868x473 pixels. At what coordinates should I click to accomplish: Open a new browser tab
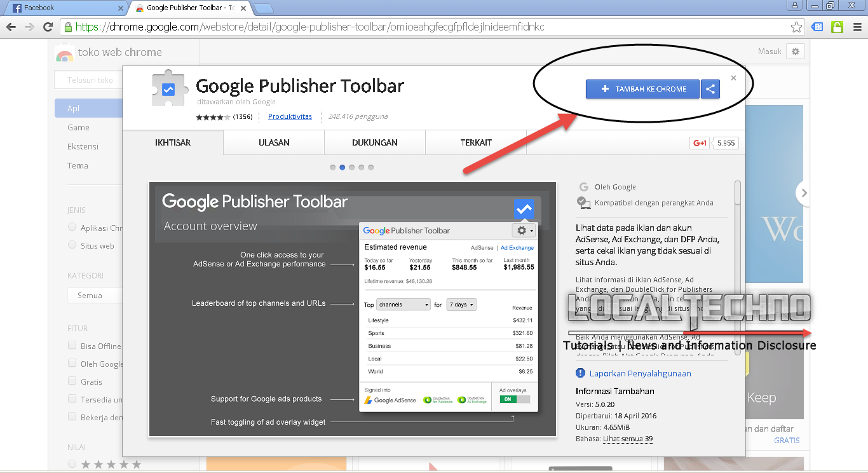(x=264, y=8)
